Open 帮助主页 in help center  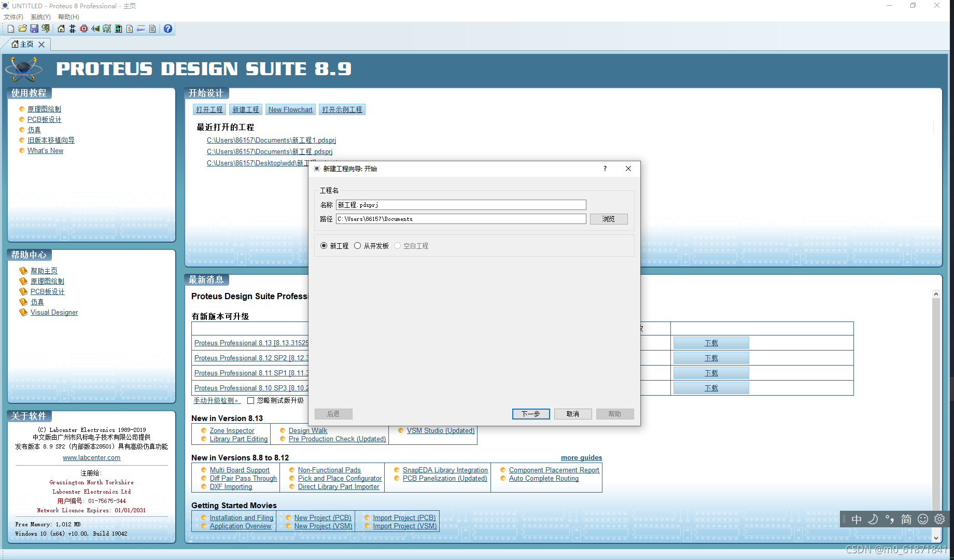click(44, 271)
